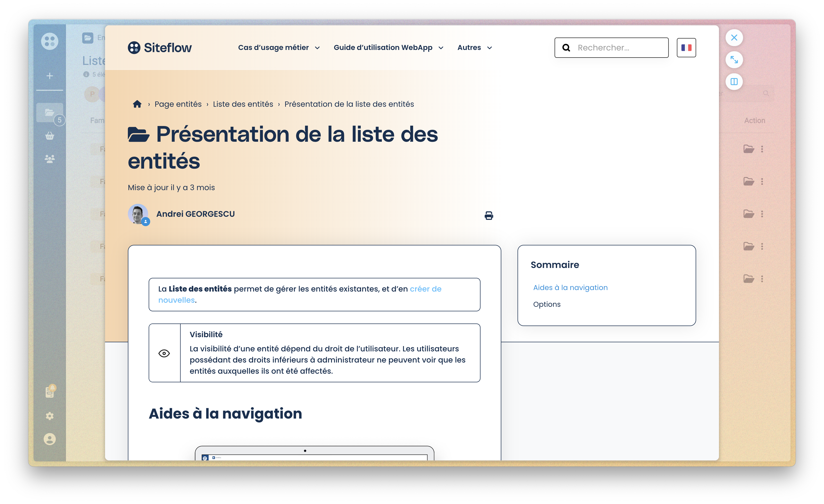
Task: Open the basket icon in left sidebar
Action: coord(49,136)
